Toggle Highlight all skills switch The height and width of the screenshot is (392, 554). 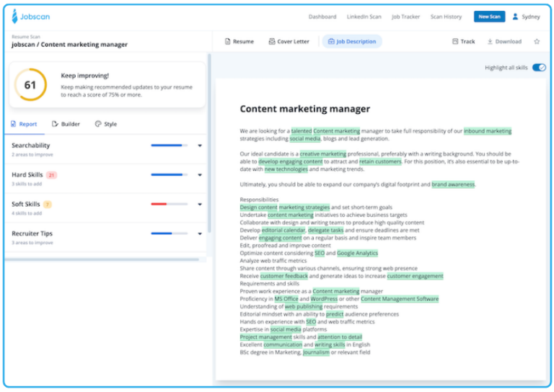point(539,68)
